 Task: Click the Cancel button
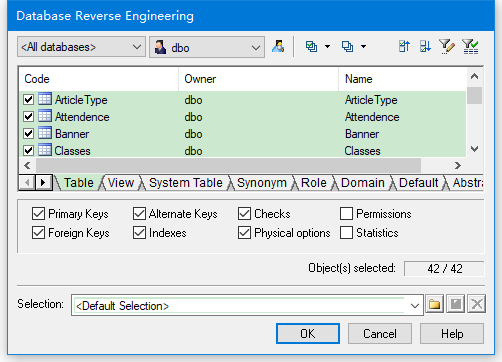380,333
